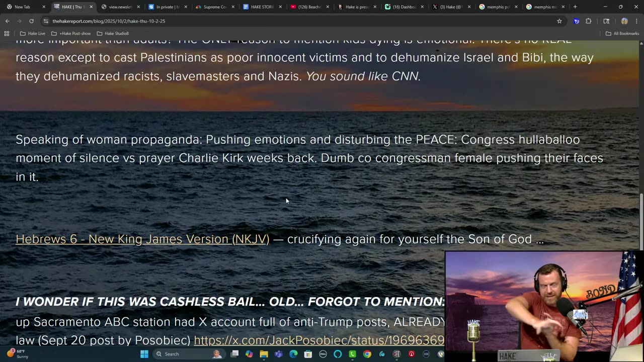This screenshot has width=644, height=362.
Task: Open the All Bookmarks folder
Action: click(x=622, y=33)
